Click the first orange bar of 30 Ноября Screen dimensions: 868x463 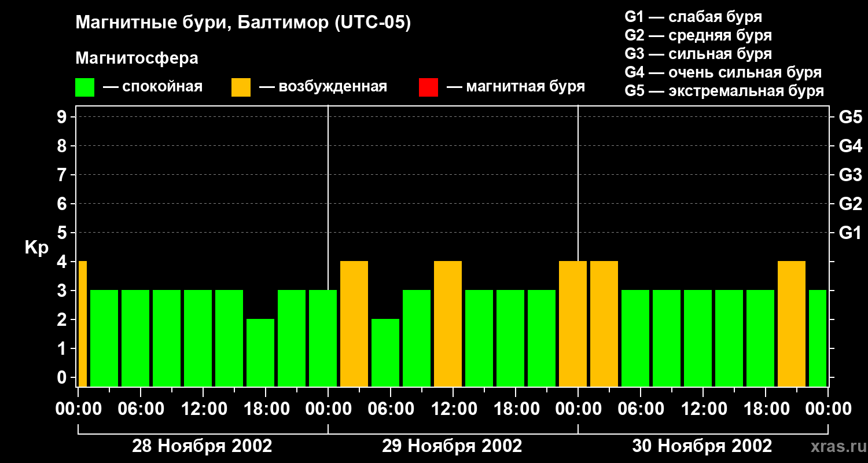[604, 324]
